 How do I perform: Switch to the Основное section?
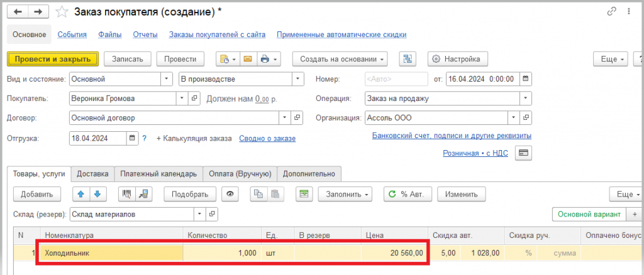29,35
